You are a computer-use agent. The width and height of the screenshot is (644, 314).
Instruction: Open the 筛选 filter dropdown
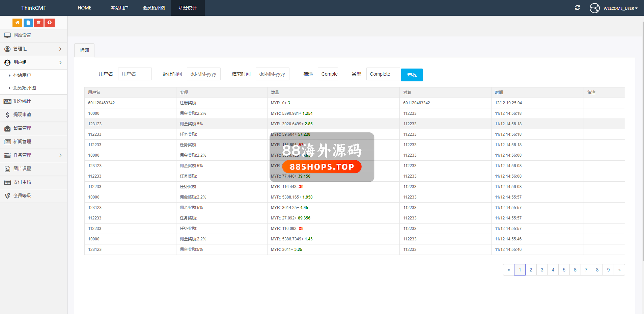(x=328, y=74)
